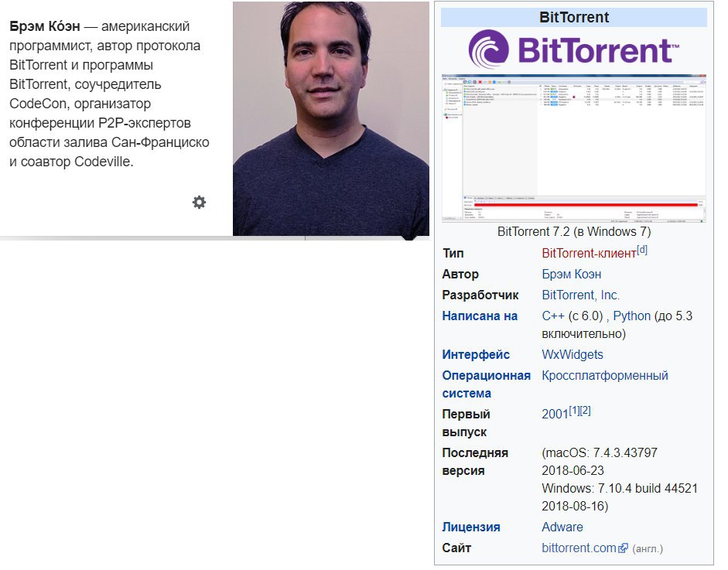Follow the Python language link
728x570 pixels.
[632, 316]
